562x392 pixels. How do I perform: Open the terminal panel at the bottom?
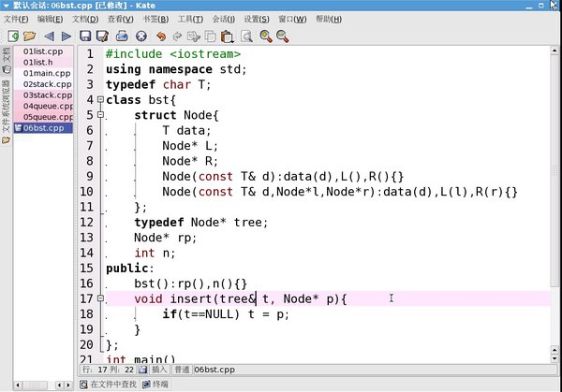[155, 385]
